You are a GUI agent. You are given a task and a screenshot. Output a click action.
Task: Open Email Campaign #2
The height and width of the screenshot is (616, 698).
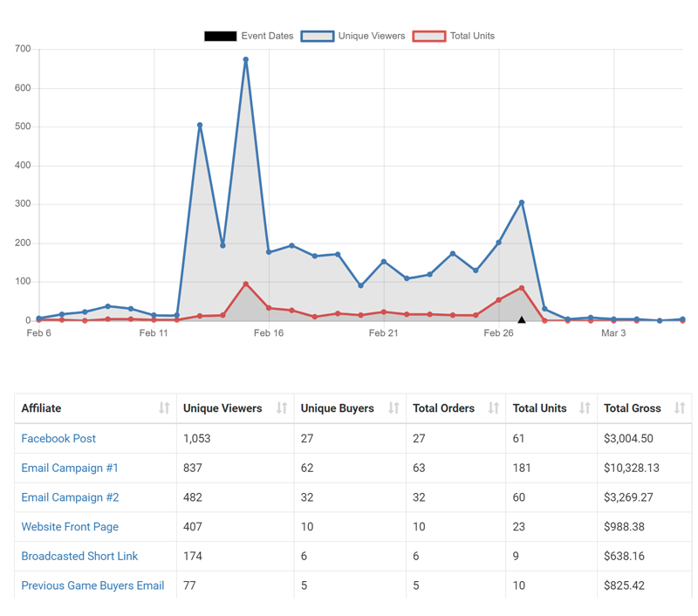pos(69,497)
